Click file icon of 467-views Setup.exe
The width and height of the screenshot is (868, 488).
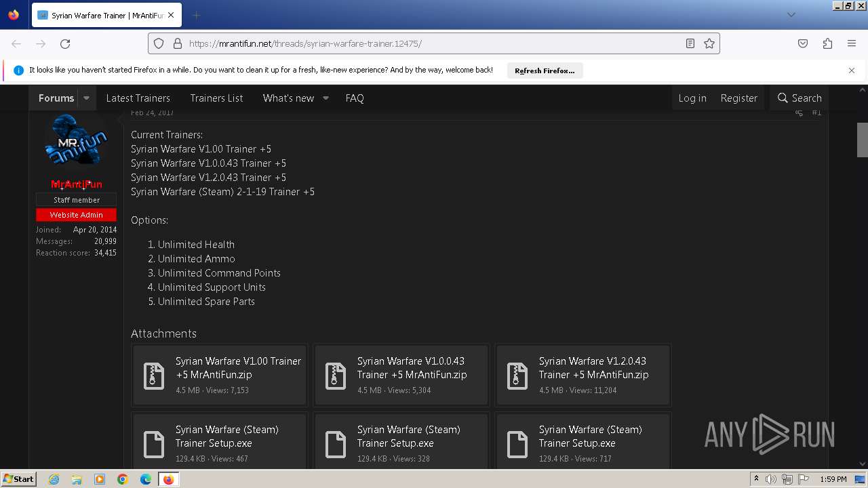(154, 444)
